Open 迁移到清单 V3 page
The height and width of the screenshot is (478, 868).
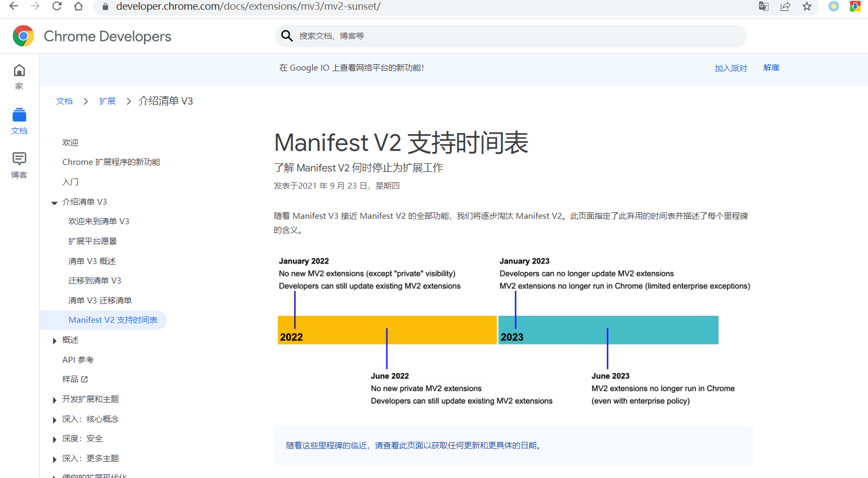point(94,281)
